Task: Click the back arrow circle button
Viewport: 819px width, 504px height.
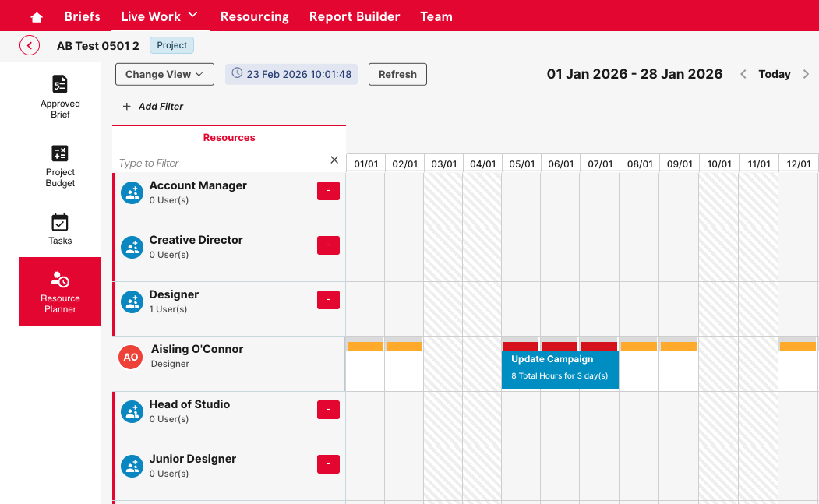Action: click(x=30, y=45)
